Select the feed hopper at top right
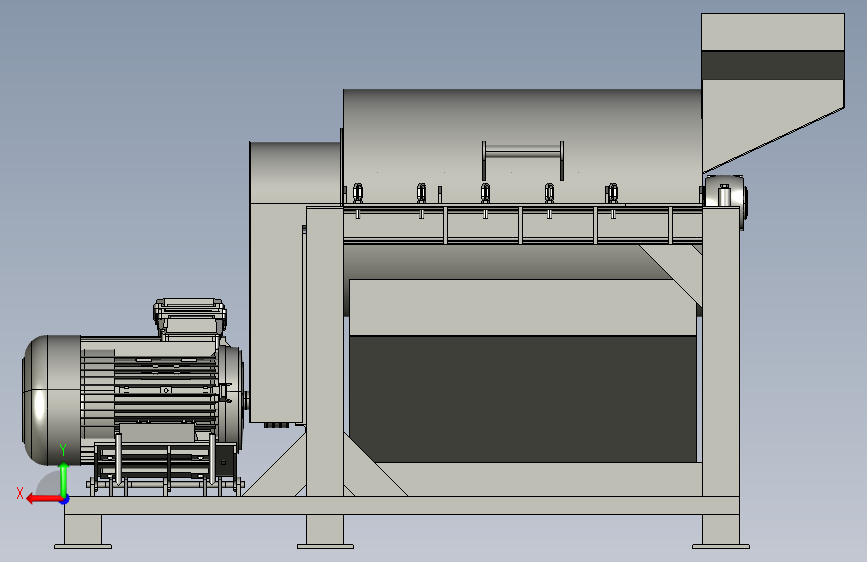Viewport: 867px width, 562px height. point(772,92)
